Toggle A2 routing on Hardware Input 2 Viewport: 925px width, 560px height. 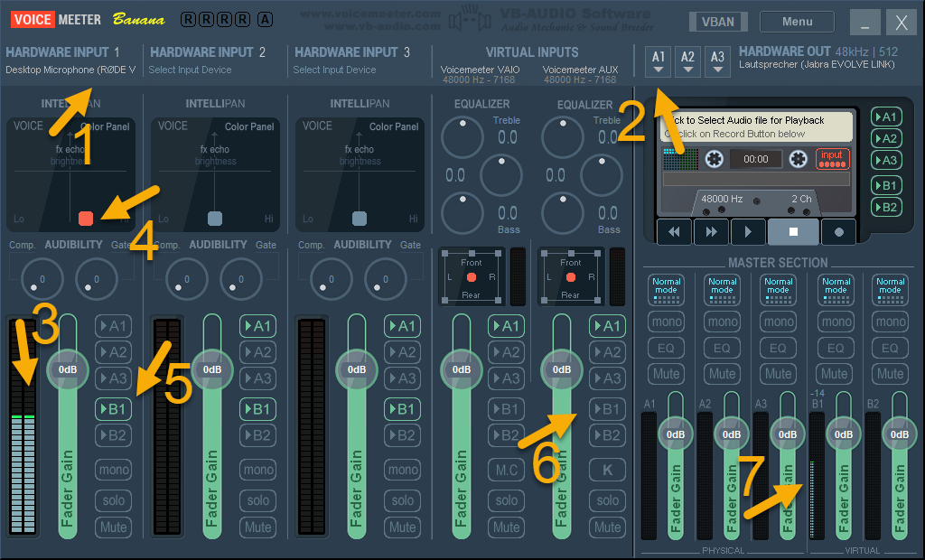coord(257,352)
